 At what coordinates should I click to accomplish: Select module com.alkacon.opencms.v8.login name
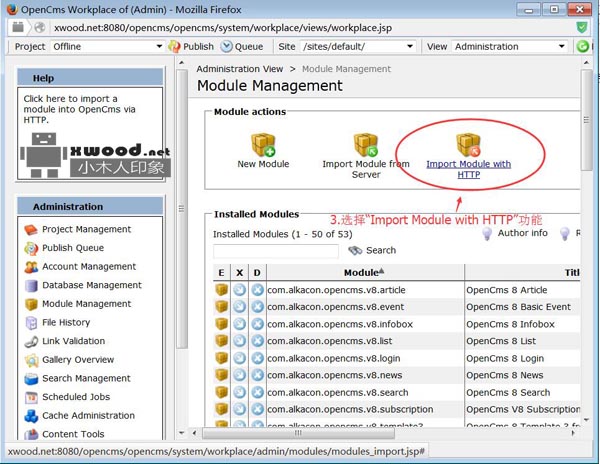pyautogui.click(x=334, y=358)
